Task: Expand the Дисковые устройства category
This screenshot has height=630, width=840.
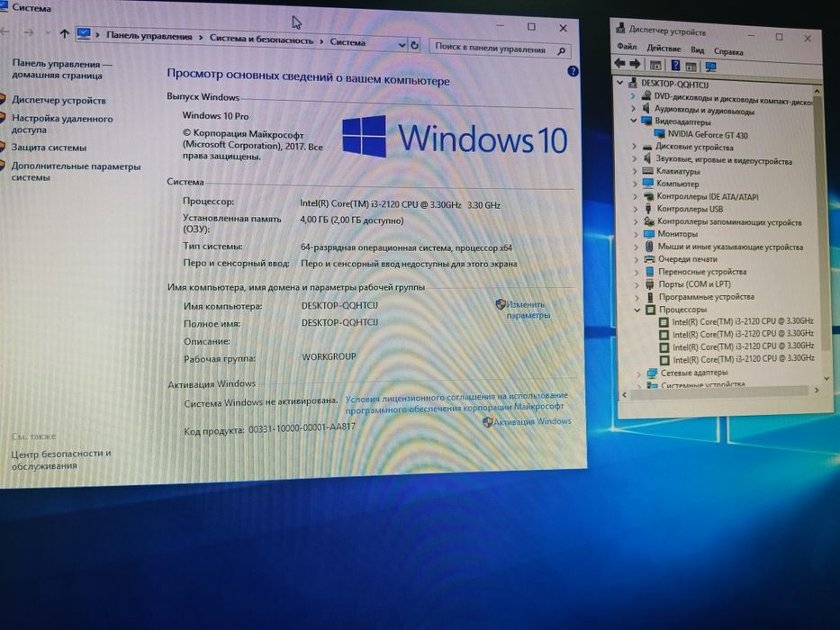Action: click(x=634, y=146)
